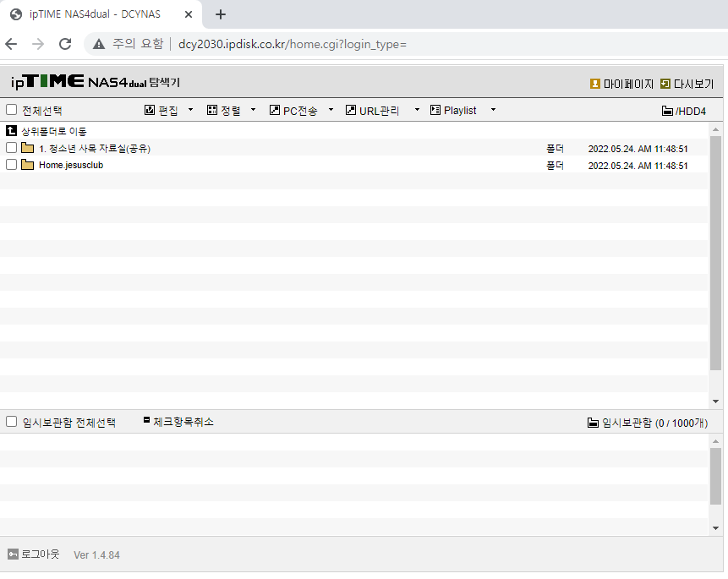Open the URL관리 menu
This screenshot has height=579, width=728.
[379, 111]
